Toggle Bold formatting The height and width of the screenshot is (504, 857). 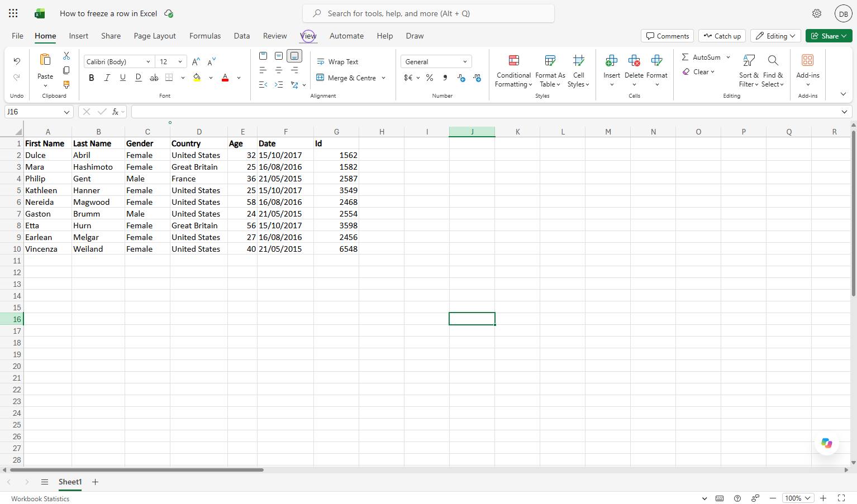click(92, 78)
